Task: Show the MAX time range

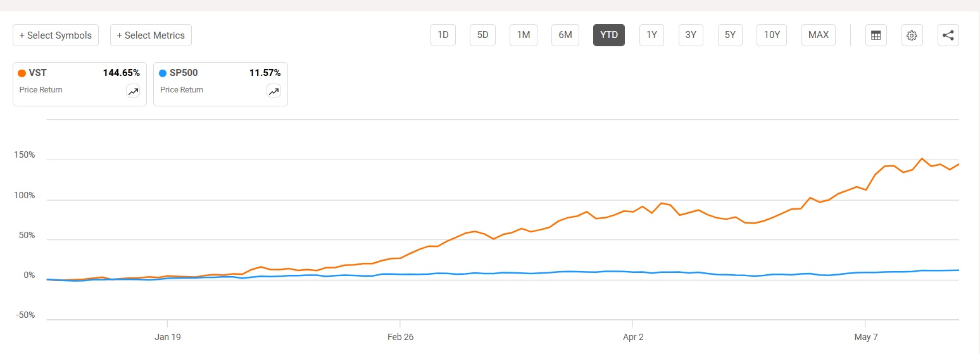Action: (x=818, y=35)
